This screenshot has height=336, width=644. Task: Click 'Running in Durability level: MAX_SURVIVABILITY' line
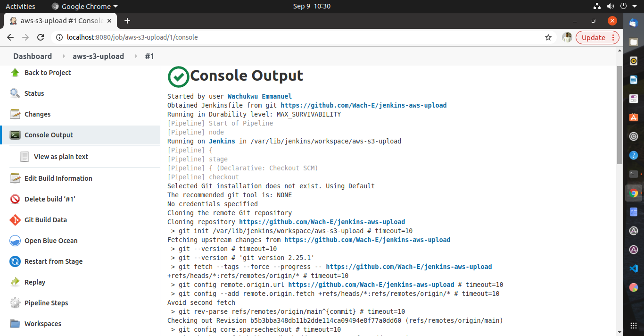[x=254, y=114]
